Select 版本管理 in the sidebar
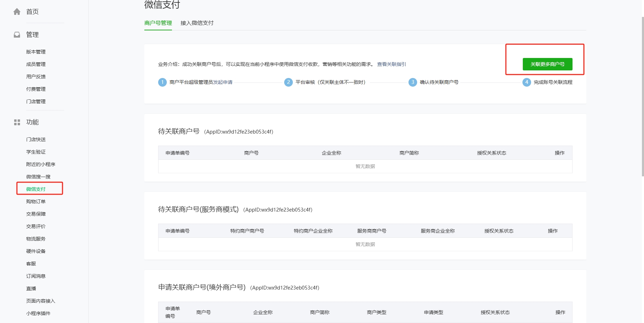Viewport: 644px width, 323px height. 36,52
